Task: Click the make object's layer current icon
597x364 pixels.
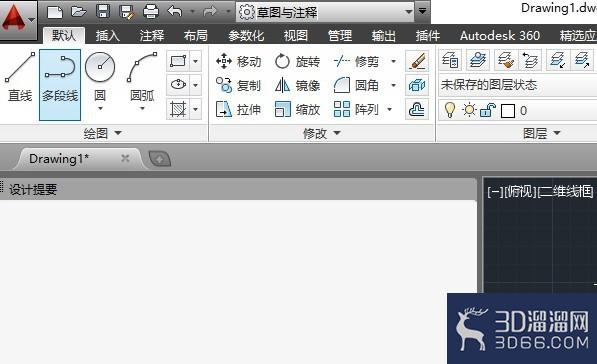Action: [478, 60]
